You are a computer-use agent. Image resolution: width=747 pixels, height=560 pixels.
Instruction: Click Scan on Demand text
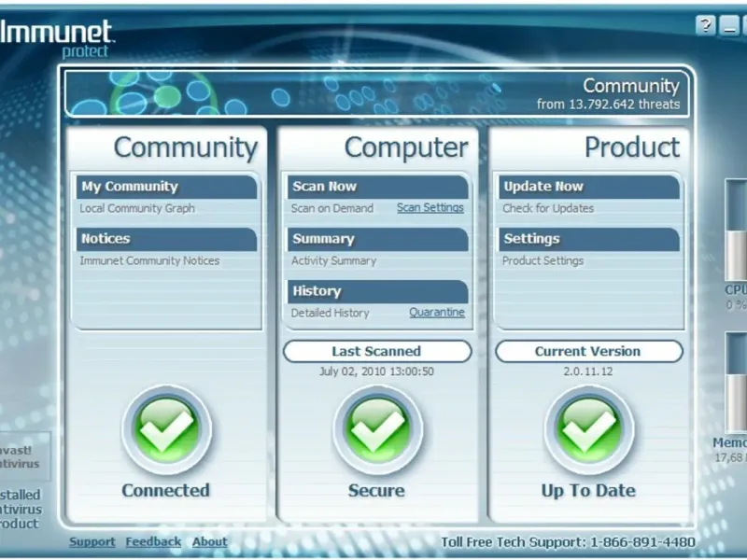pos(332,208)
